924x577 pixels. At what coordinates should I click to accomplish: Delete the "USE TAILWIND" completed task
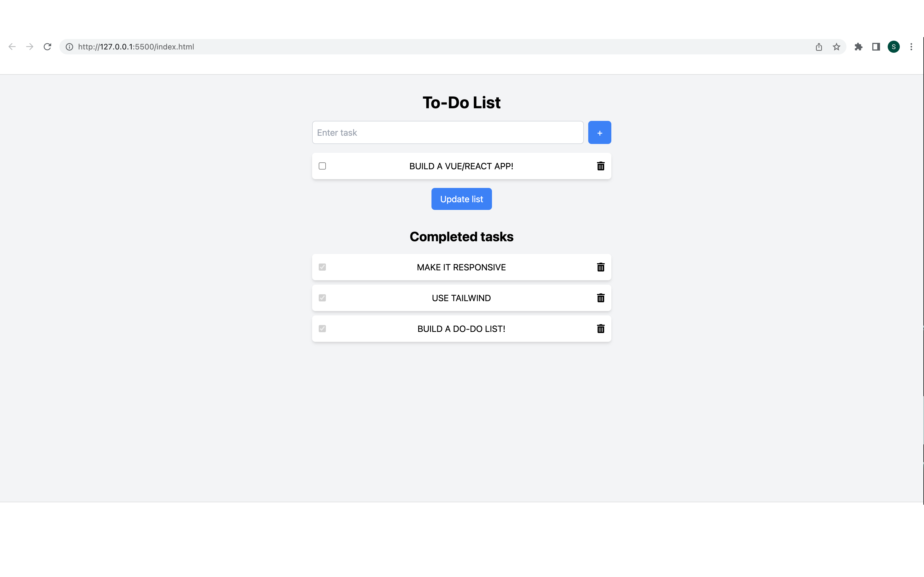(601, 298)
